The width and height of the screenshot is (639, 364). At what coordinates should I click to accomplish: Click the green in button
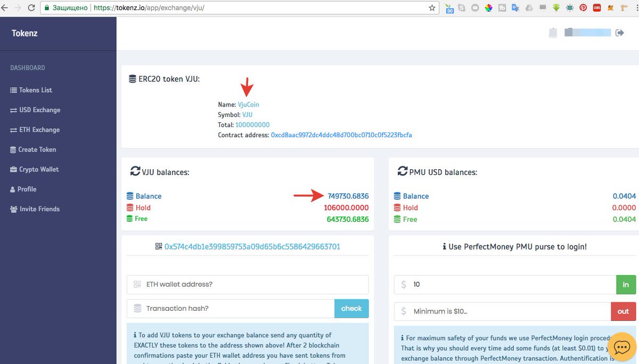point(626,284)
